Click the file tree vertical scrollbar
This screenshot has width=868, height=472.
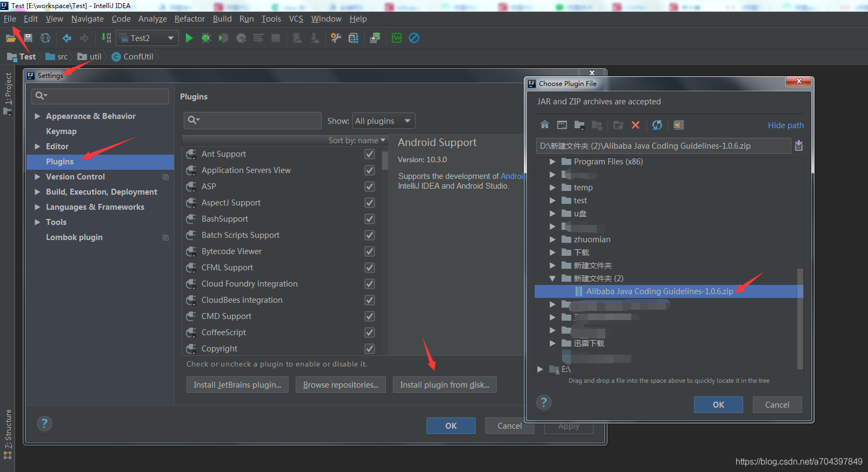(800, 319)
